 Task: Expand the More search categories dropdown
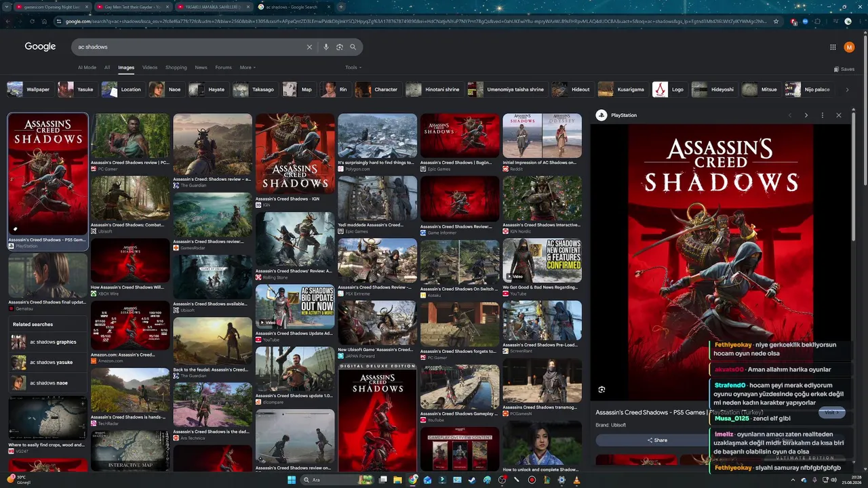(248, 67)
